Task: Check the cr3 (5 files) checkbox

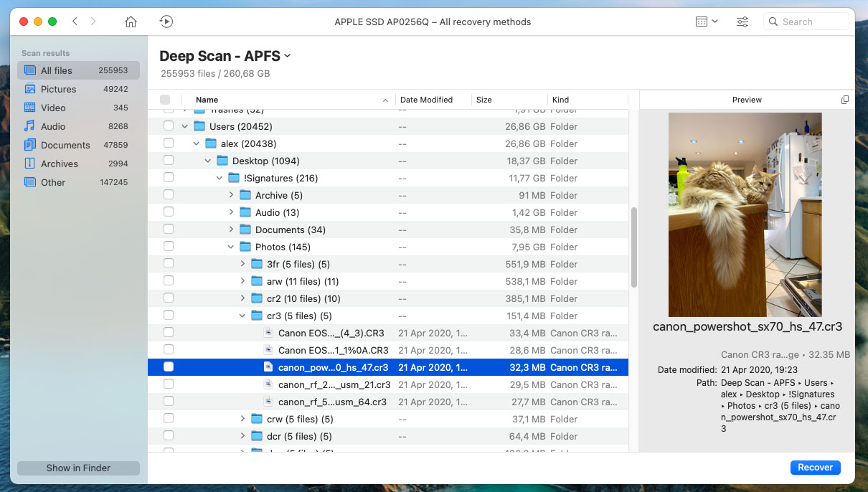Action: [168, 316]
